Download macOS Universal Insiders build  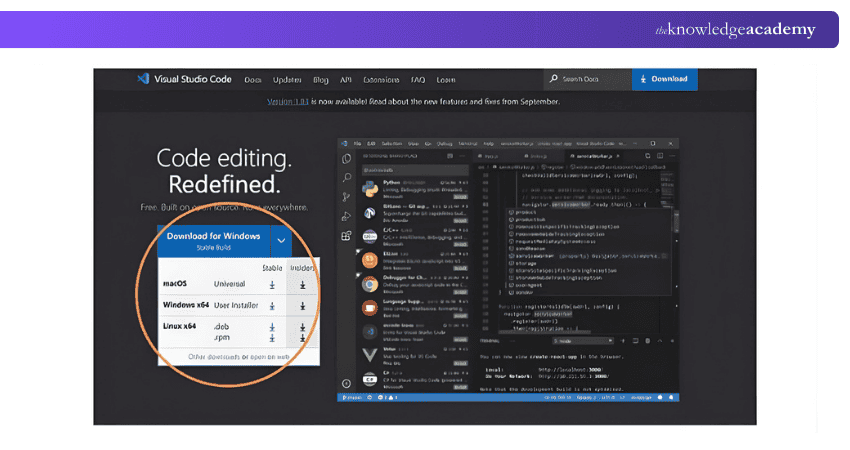click(x=302, y=284)
